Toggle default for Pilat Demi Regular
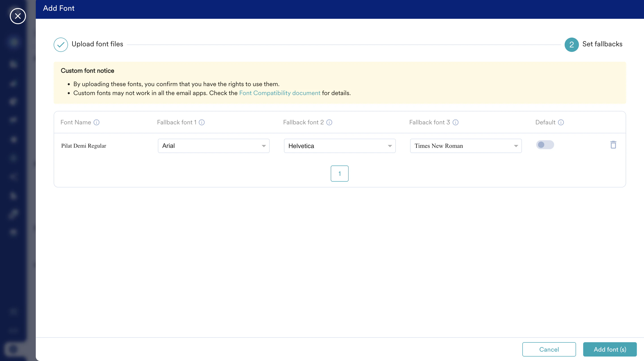The height and width of the screenshot is (361, 644). [545, 145]
